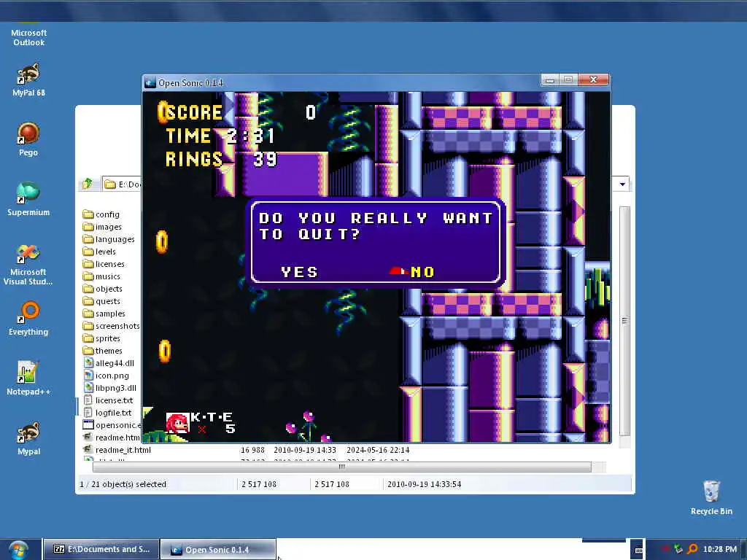Image resolution: width=747 pixels, height=560 pixels.
Task: Open the Pego desktop icon
Action: coord(28,139)
